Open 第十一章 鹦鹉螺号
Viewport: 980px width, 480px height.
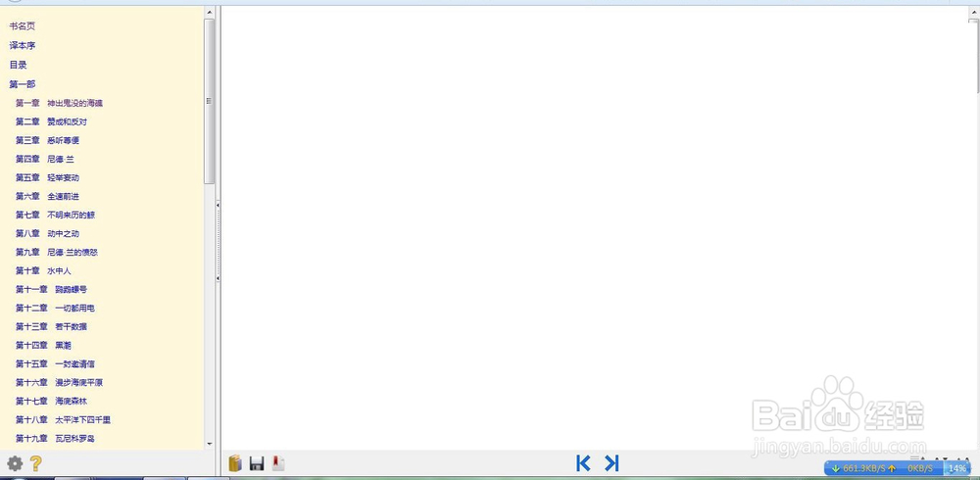click(x=51, y=289)
